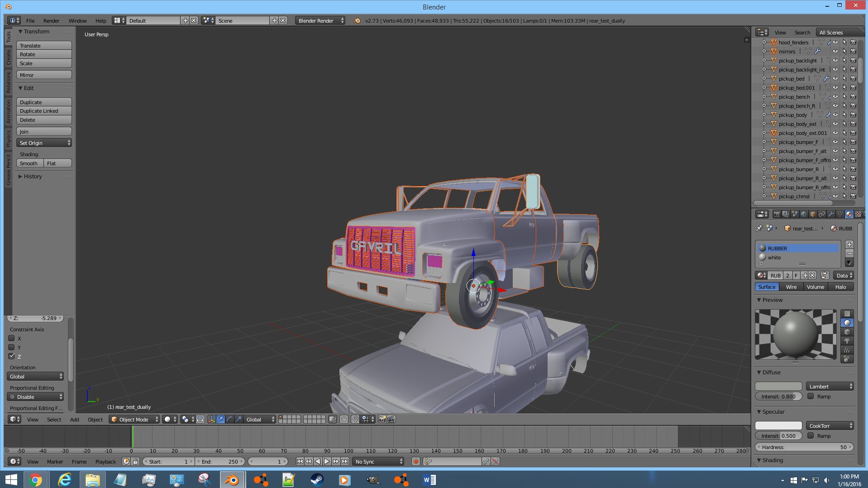Open the Help menu
Image resolution: width=868 pixels, height=488 pixels.
(100, 20)
